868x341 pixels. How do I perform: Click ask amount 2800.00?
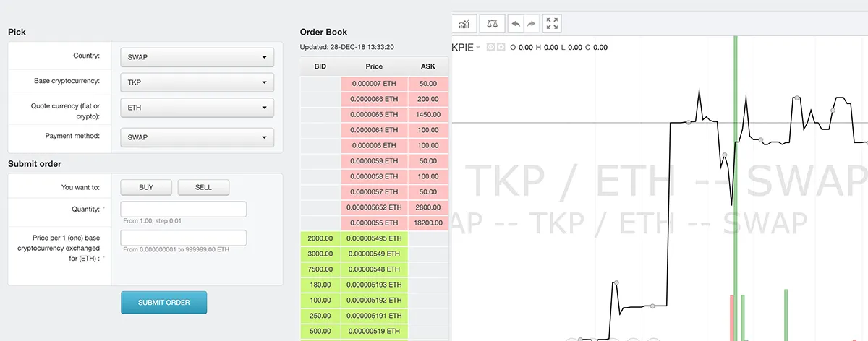pyautogui.click(x=428, y=207)
